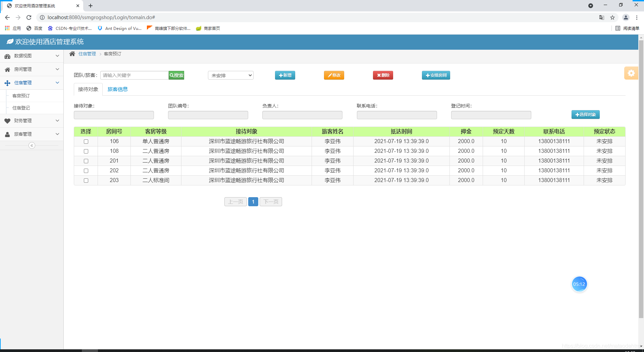Click the 接待对象 input field

pyautogui.click(x=114, y=115)
